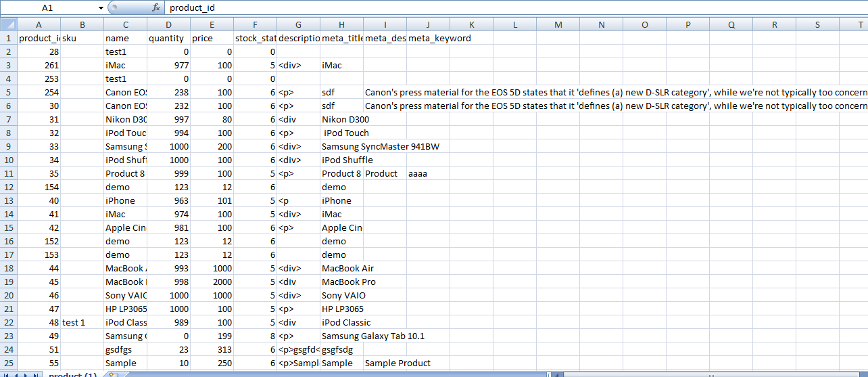Select row 5 header
868x377 pixels.
pos(8,93)
